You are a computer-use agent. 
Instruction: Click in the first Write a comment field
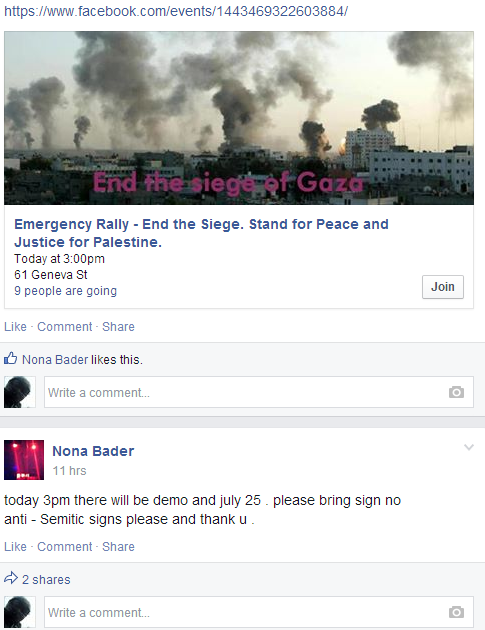(259, 392)
